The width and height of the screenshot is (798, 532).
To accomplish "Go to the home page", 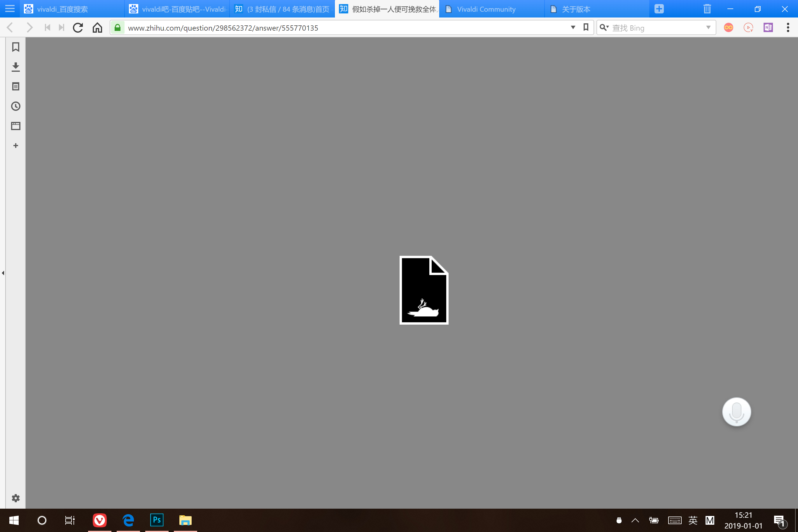I will 97,28.
